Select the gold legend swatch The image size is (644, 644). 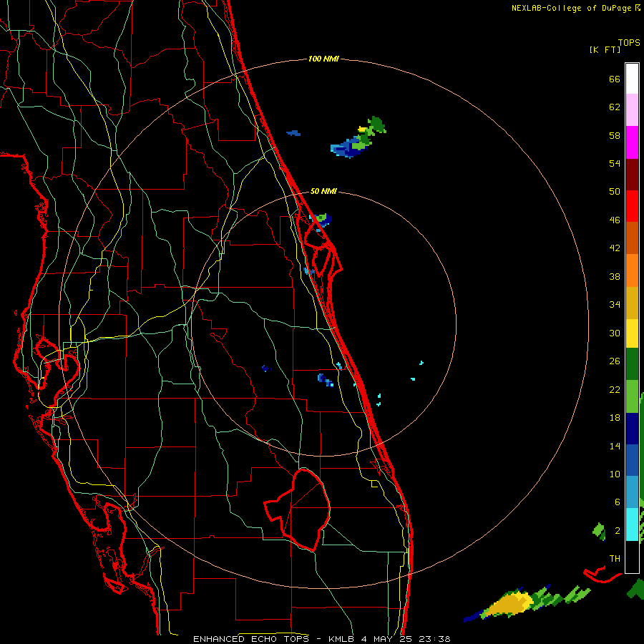click(x=632, y=303)
